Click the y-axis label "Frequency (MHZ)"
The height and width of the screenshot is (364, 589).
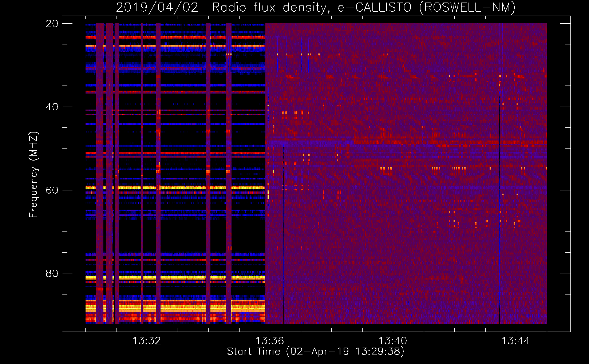[x=33, y=175]
